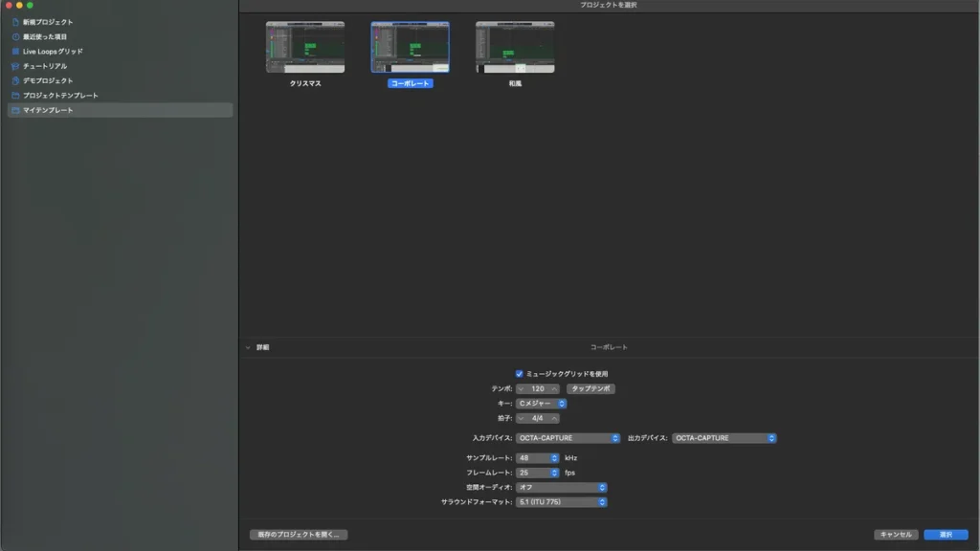Confirm with the 選択 button
The height and width of the screenshot is (551, 980).
click(946, 535)
